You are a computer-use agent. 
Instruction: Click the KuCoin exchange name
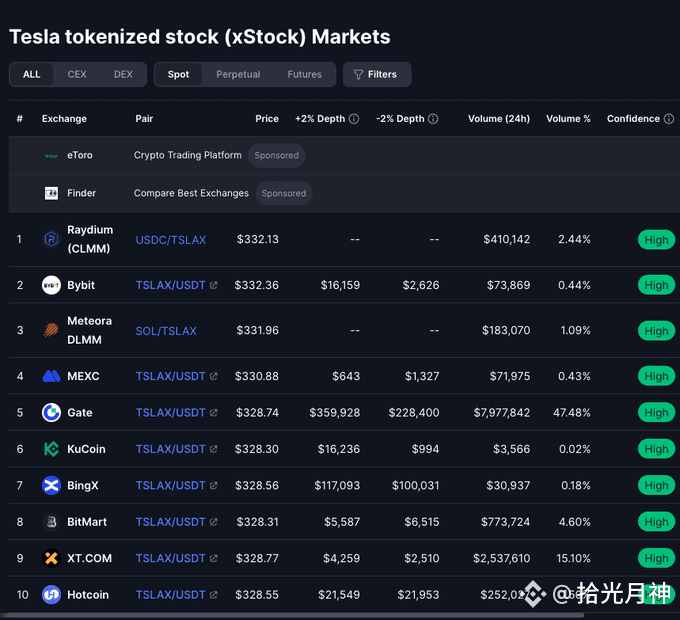click(x=86, y=449)
